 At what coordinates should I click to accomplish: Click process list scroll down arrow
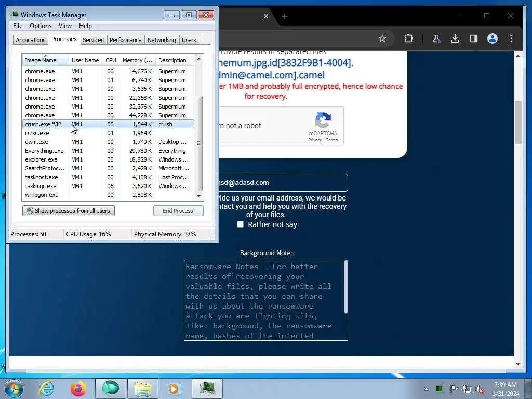coord(199,196)
